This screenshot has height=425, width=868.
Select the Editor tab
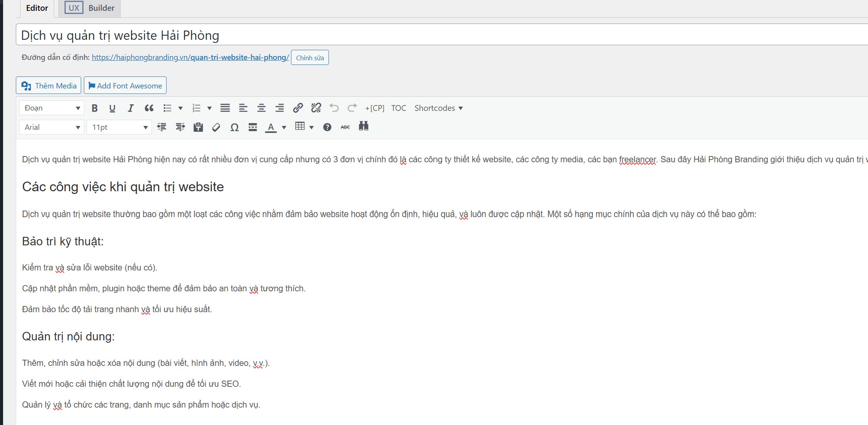pos(36,8)
